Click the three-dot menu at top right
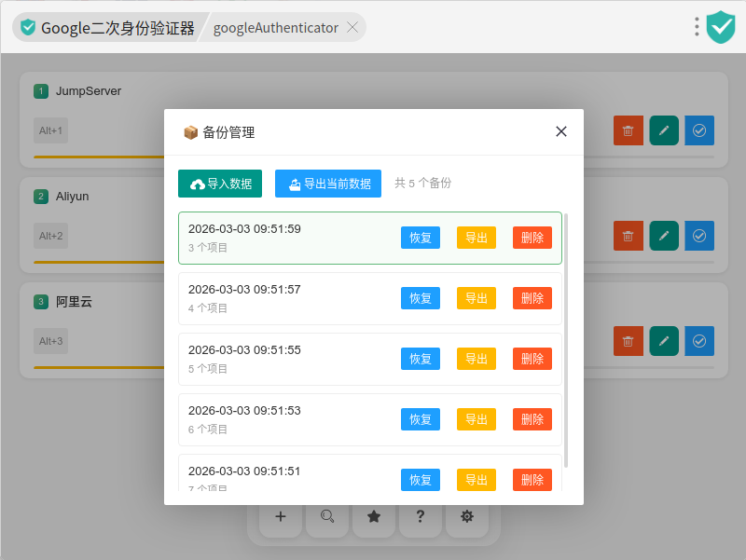Image resolution: width=746 pixels, height=560 pixels. [x=697, y=27]
